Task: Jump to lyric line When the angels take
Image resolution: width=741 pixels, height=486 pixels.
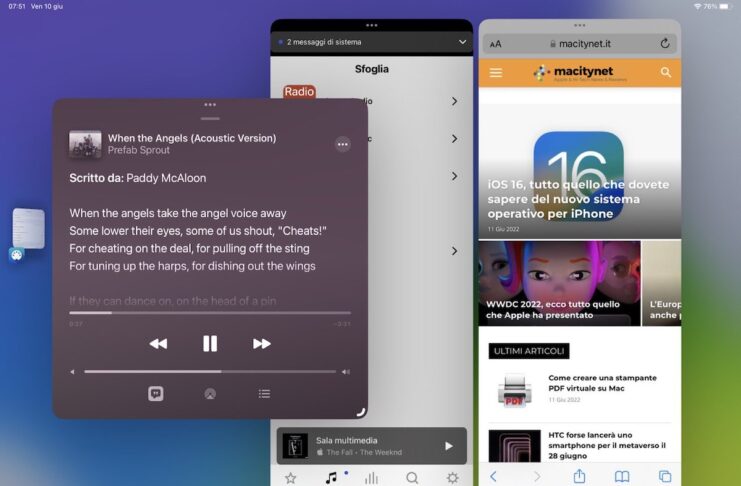Action: coord(178,213)
